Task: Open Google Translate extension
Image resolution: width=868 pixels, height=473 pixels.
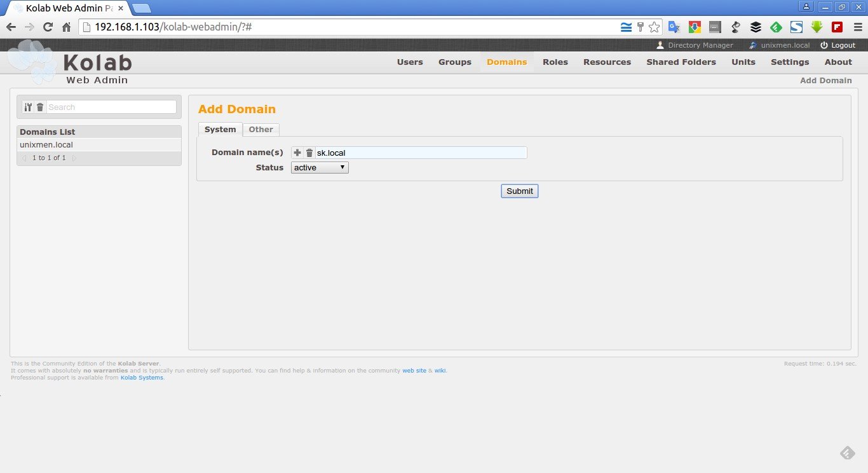Action: coord(674,27)
